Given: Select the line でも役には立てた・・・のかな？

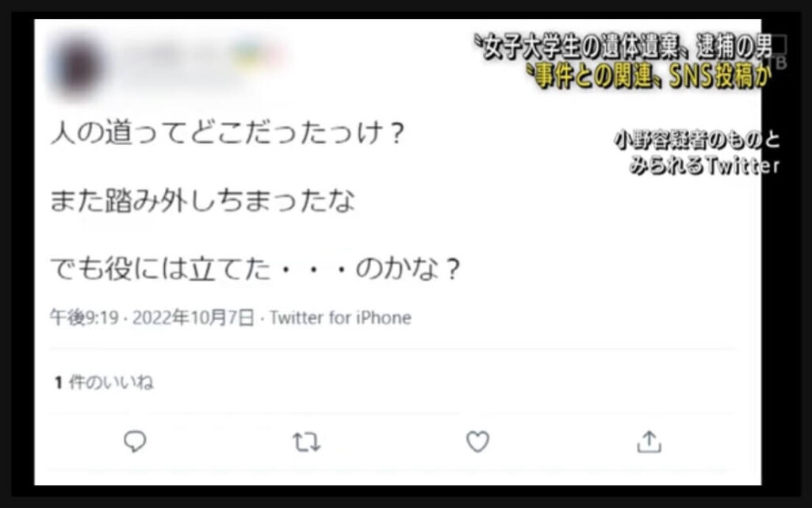Looking at the screenshot, I should coord(255,268).
